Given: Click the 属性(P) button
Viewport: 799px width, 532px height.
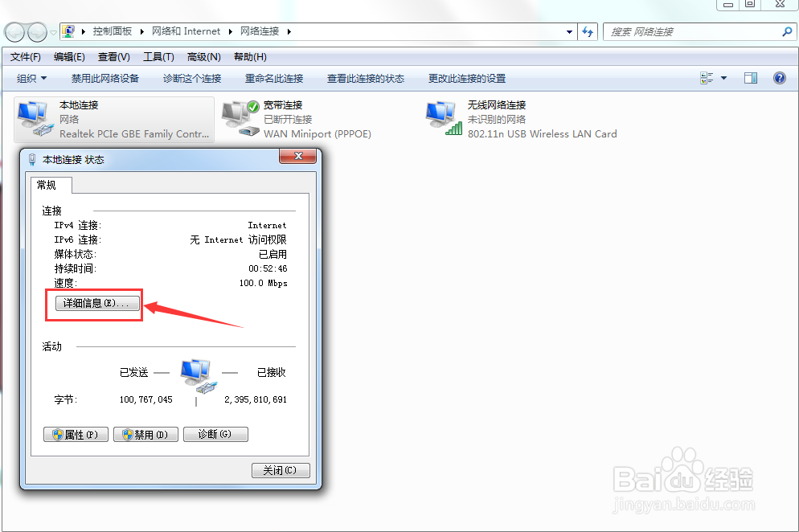Looking at the screenshot, I should (x=76, y=434).
